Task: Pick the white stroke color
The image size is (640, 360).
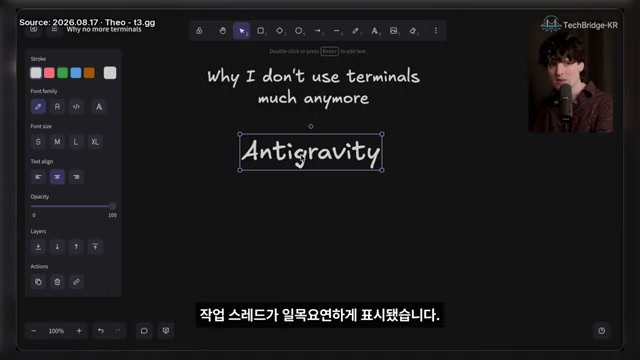Action: tap(36, 73)
